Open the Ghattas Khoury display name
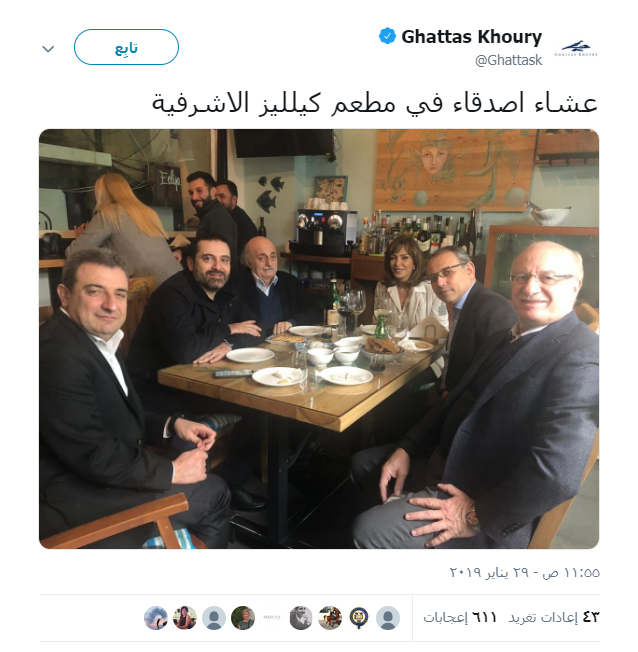This screenshot has height=652, width=638. point(471,37)
